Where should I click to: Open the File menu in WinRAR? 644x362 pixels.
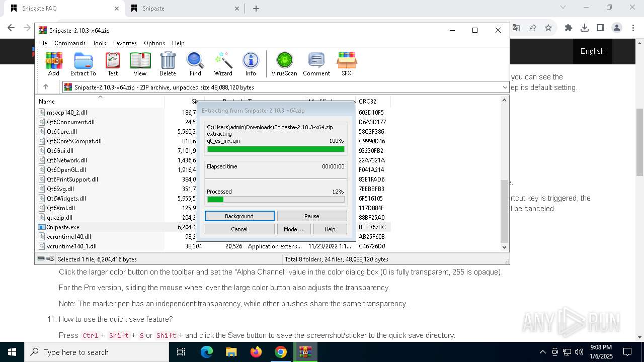point(43,43)
